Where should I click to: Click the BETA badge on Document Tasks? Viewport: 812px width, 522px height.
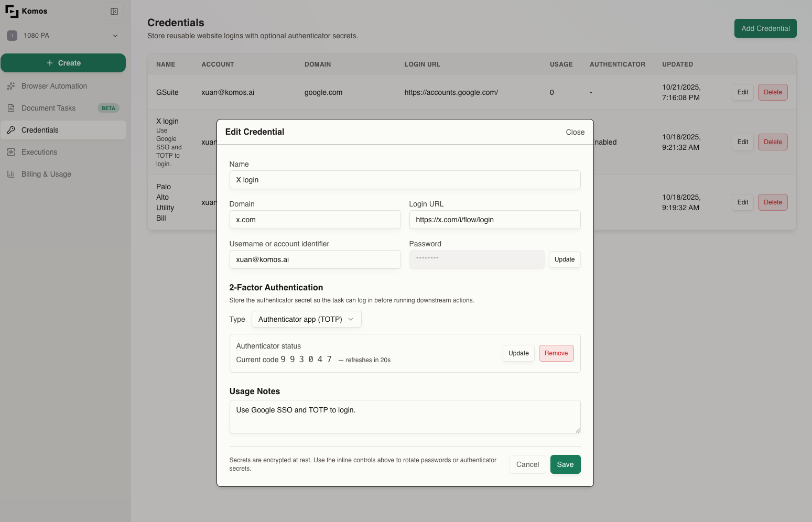tap(109, 108)
